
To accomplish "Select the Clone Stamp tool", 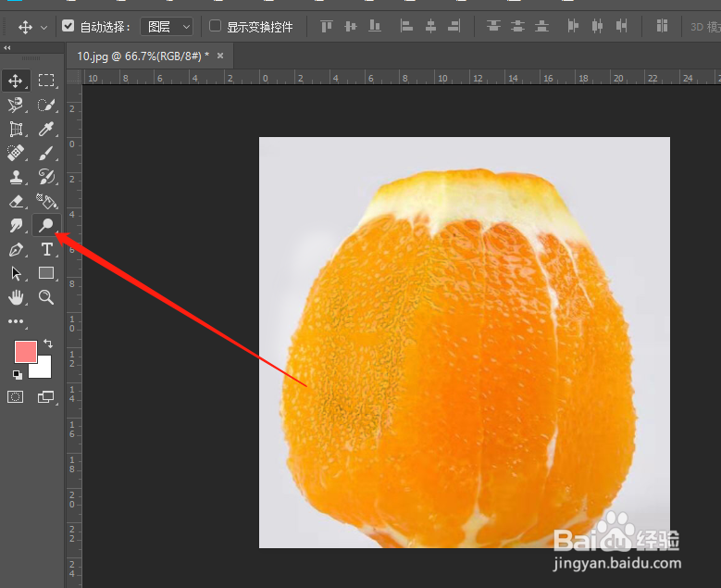I will point(16,177).
